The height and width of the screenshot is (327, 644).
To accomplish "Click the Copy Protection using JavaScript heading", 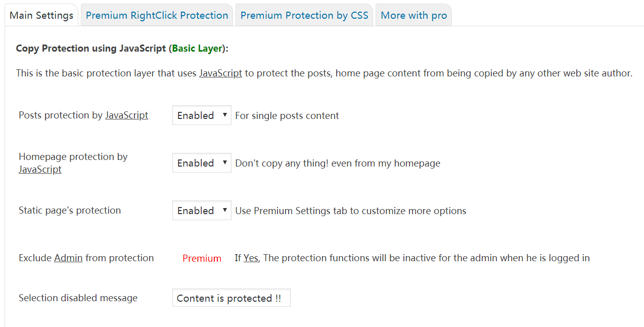I will (x=91, y=49).
